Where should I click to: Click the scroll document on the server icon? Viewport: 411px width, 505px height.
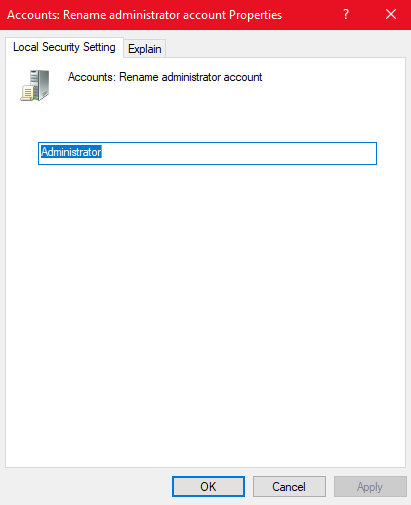point(27,93)
